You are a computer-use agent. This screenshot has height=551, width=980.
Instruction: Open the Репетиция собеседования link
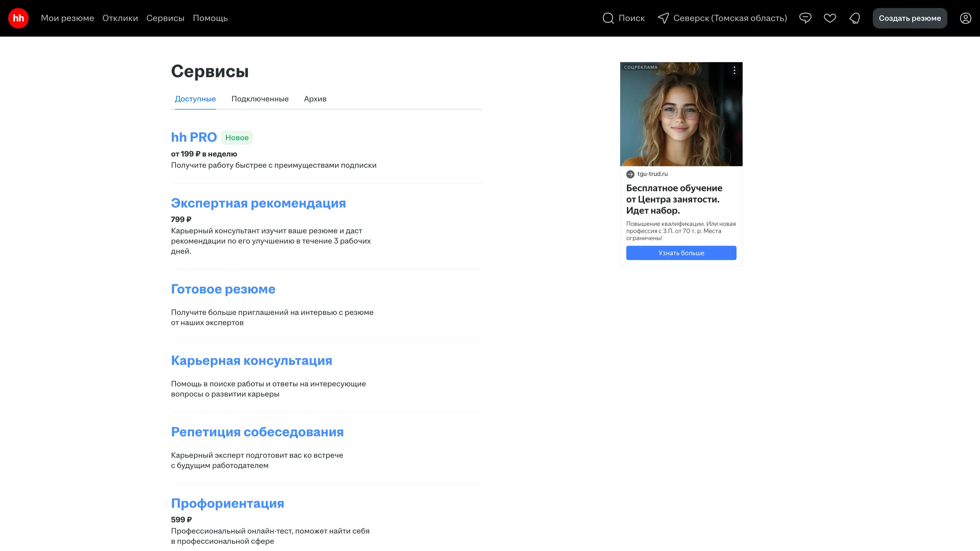point(257,432)
